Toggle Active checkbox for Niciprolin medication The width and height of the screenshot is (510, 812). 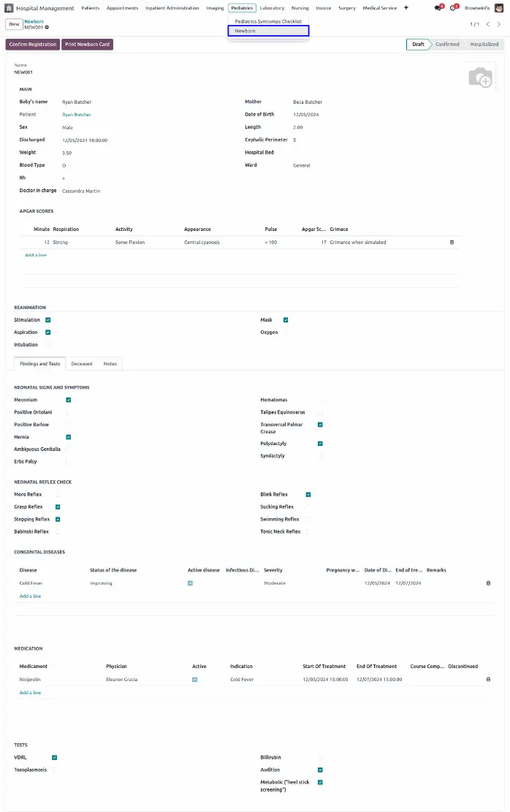click(x=194, y=680)
